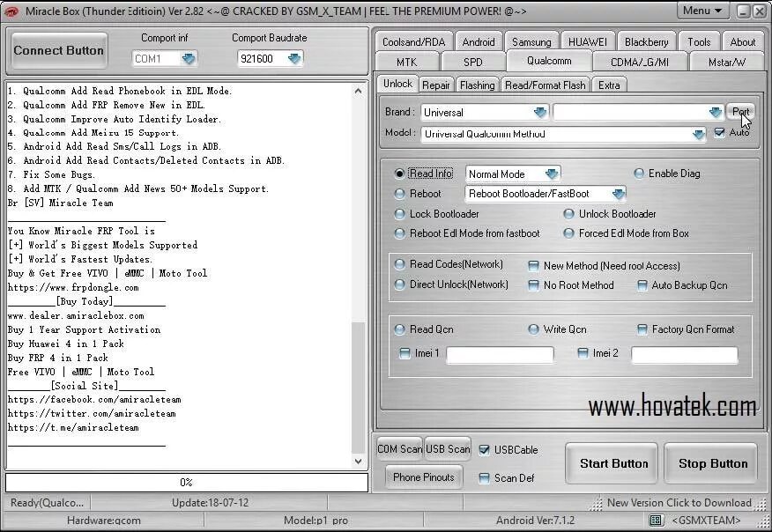772x532 pixels.
Task: Open the Extra sub-tab
Action: coord(609,85)
